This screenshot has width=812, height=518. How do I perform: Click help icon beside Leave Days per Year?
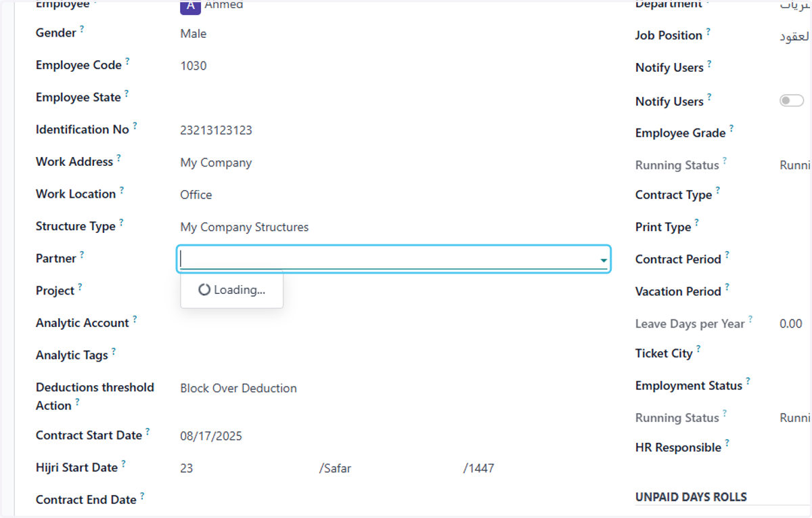tap(750, 320)
